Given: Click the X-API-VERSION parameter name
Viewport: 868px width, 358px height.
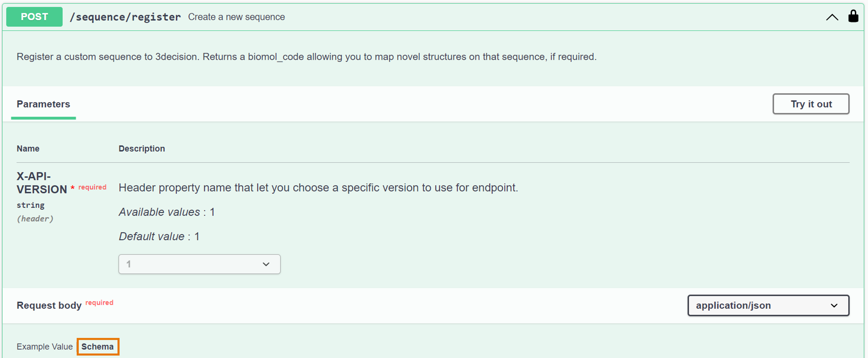Looking at the screenshot, I should click(x=42, y=183).
